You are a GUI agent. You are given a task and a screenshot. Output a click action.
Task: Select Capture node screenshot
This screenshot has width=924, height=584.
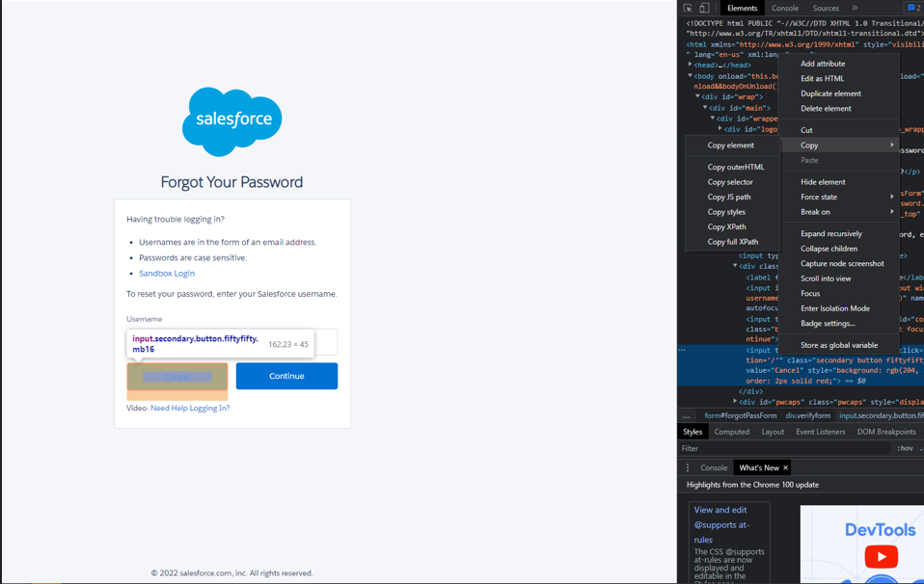[840, 264]
